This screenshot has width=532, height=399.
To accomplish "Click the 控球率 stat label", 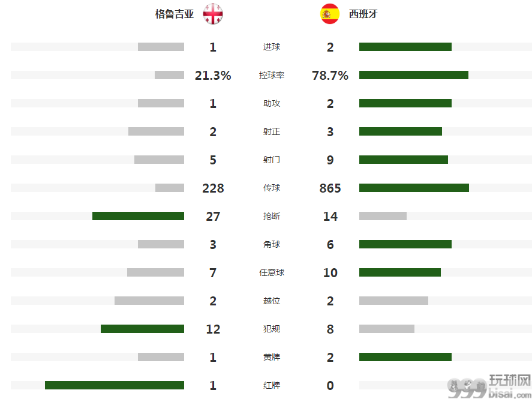I will pyautogui.click(x=272, y=75).
